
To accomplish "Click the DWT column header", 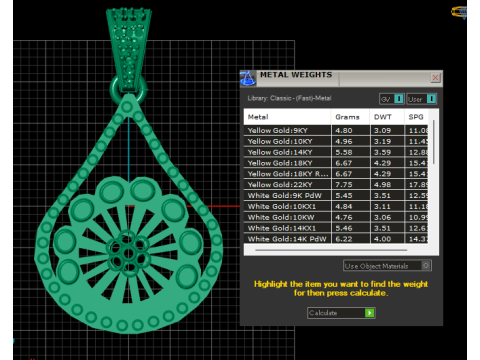I will (387, 117).
